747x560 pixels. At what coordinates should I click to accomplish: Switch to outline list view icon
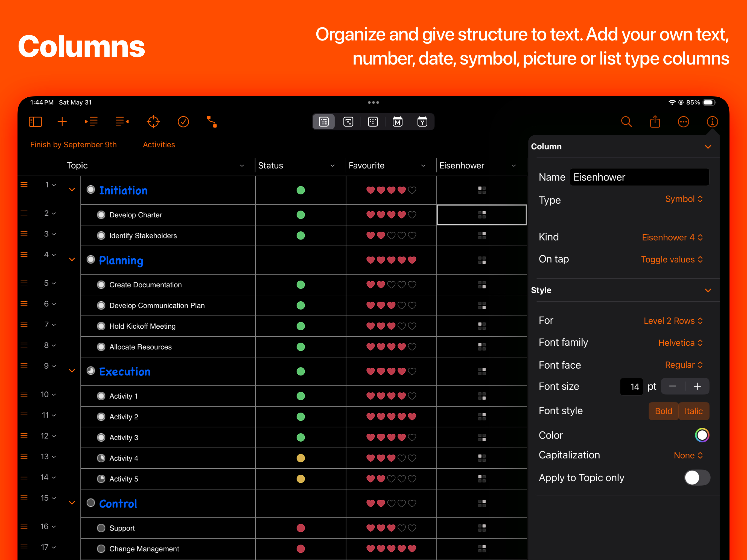coord(324,122)
